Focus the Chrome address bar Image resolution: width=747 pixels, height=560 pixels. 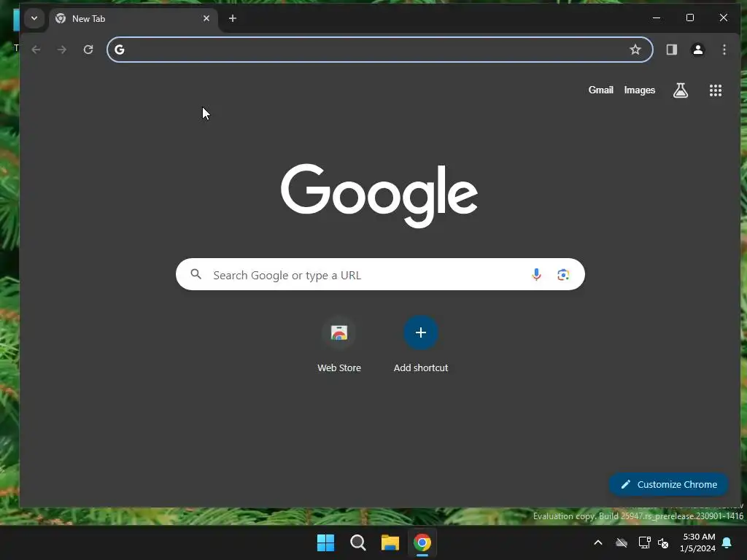(x=379, y=50)
